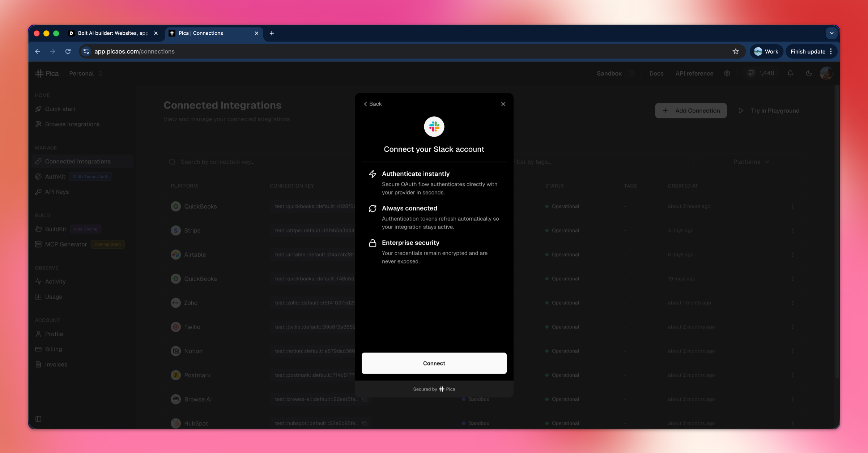
Task: Open the settings gear icon
Action: (x=727, y=73)
